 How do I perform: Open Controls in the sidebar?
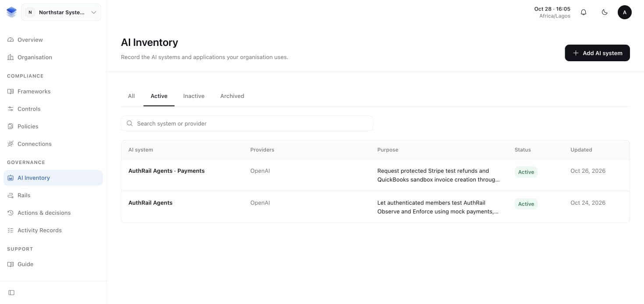(53, 109)
